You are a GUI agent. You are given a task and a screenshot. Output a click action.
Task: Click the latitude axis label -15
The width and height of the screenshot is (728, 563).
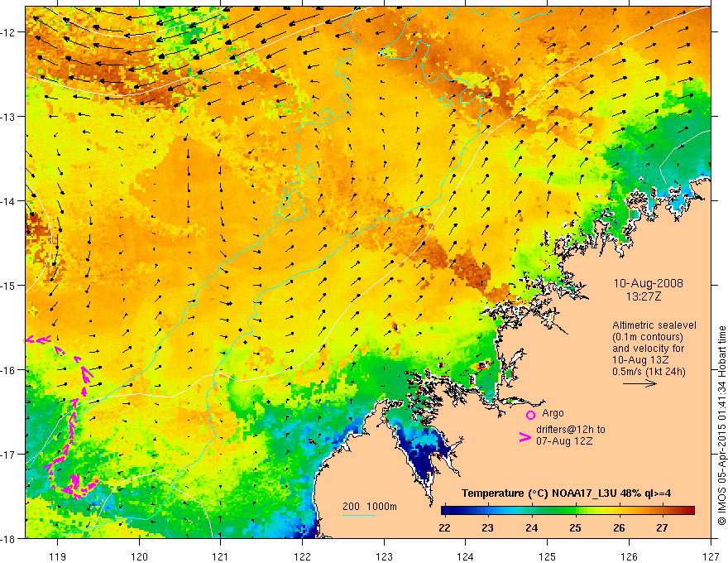coord(9,286)
